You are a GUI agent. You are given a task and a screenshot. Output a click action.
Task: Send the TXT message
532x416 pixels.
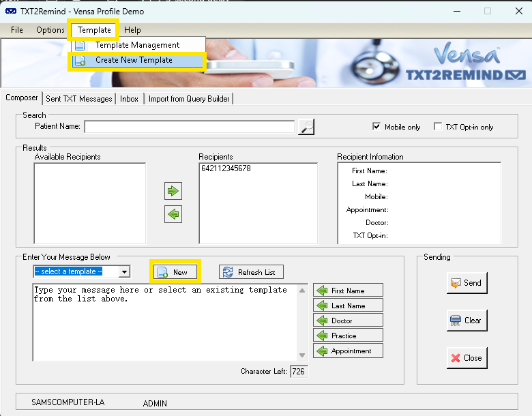[x=467, y=282]
